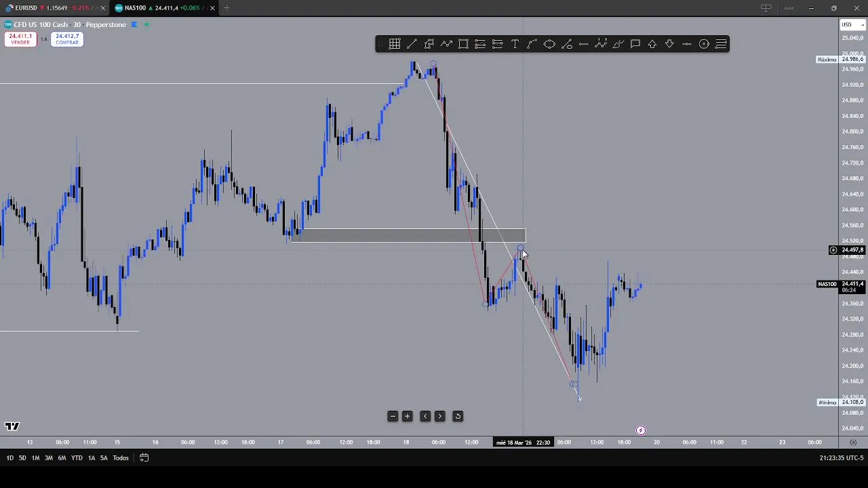868x488 pixels.
Task: Set chart range to 1A
Action: coord(92,458)
